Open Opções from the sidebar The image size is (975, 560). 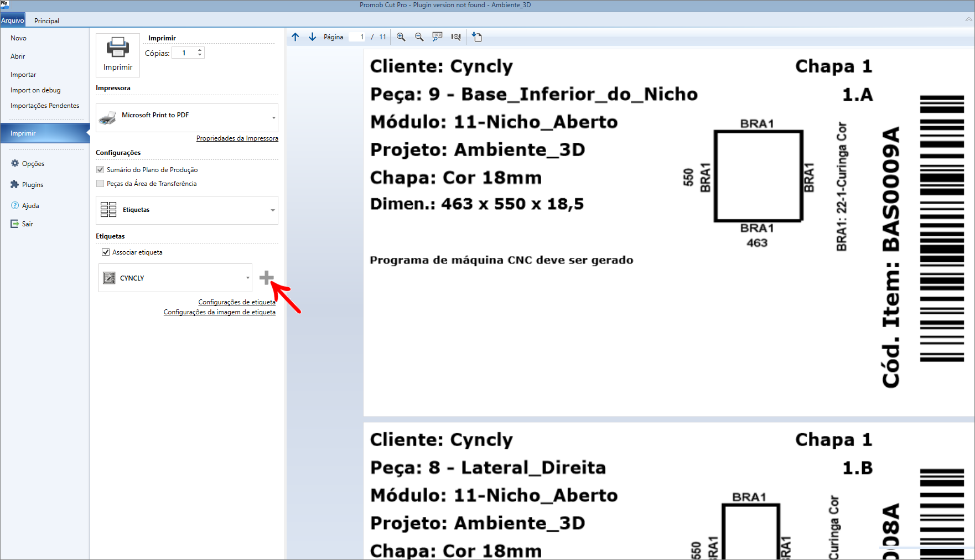[28, 164]
